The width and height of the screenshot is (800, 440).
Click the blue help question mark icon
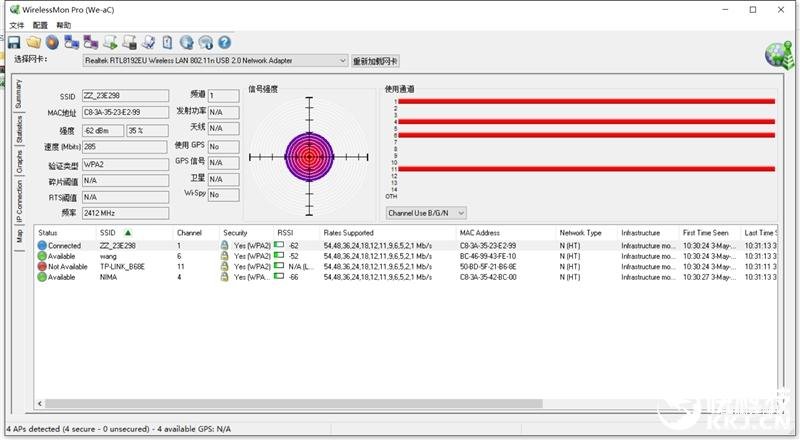pos(224,42)
